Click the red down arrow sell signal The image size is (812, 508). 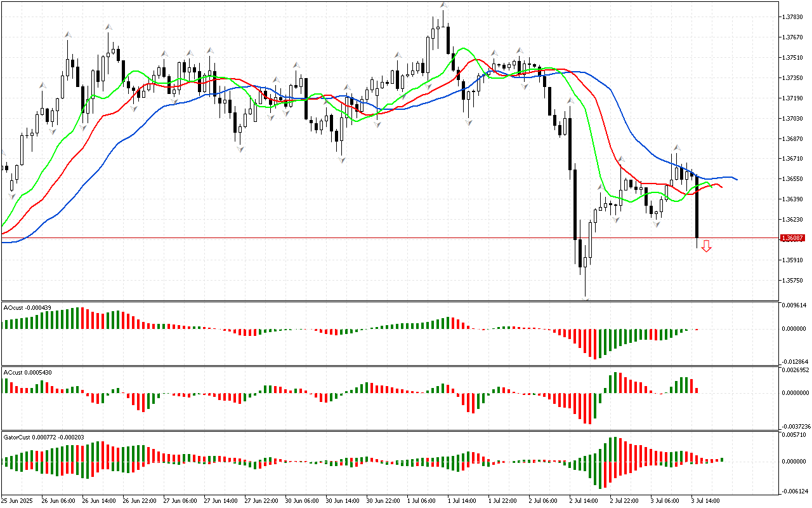pyautogui.click(x=706, y=246)
